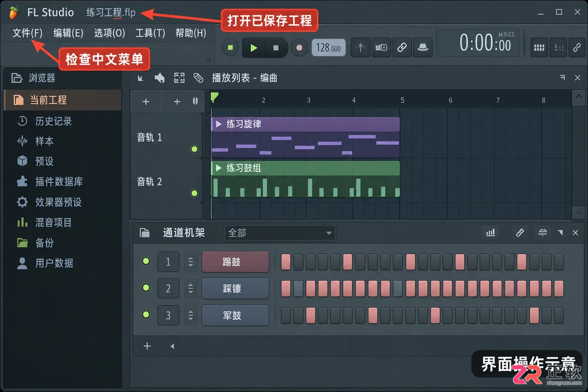Click the channel rack detach arrow icon
588x392 pixels.
560,232
